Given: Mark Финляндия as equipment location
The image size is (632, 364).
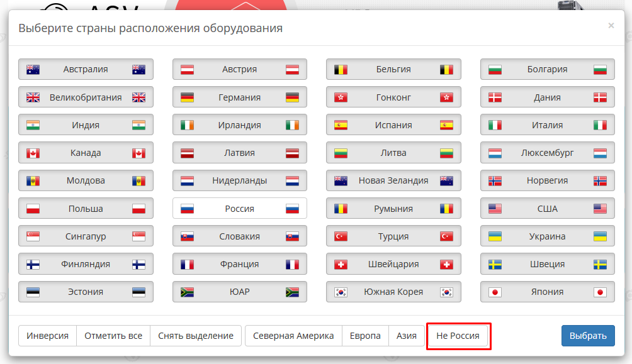Looking at the screenshot, I should (86, 264).
